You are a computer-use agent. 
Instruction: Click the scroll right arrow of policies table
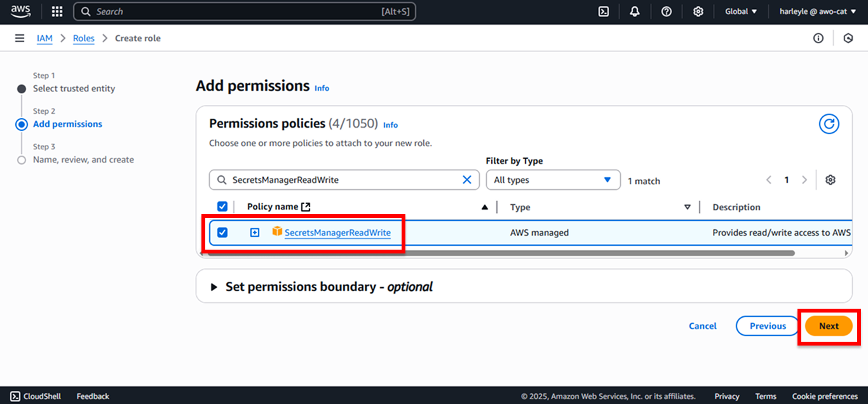846,253
